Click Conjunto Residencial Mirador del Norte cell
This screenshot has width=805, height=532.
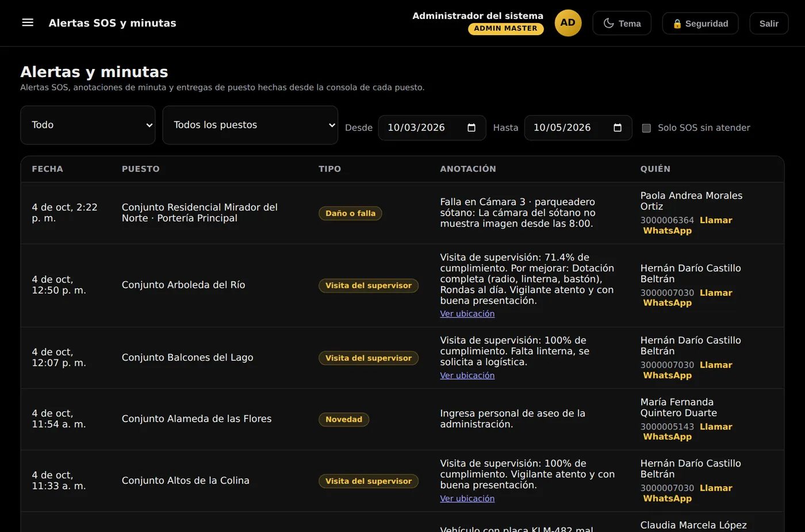[x=200, y=213]
